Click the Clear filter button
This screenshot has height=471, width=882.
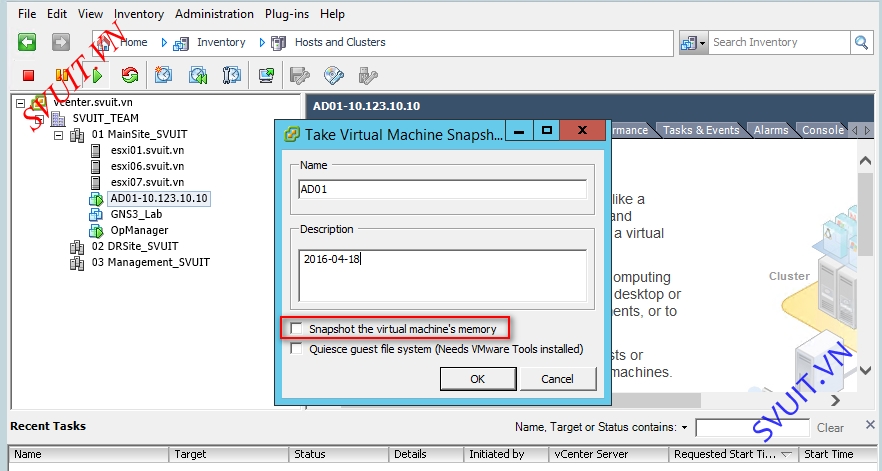(830, 428)
